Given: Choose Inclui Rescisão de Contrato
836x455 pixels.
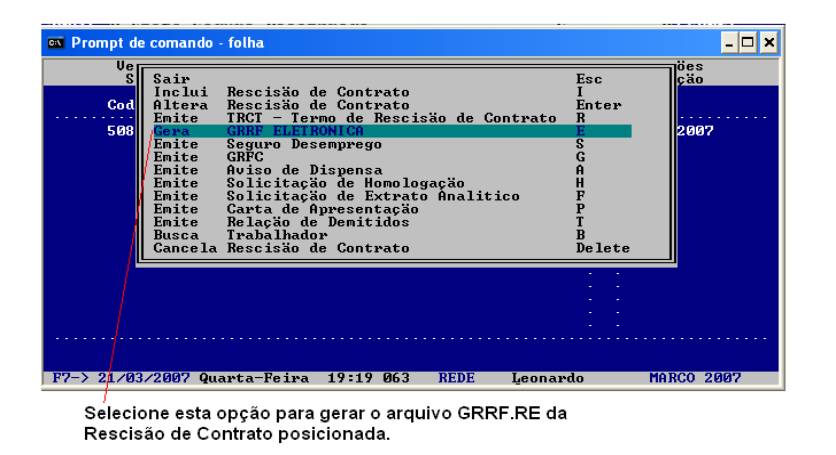Looking at the screenshot, I should pos(392,92).
